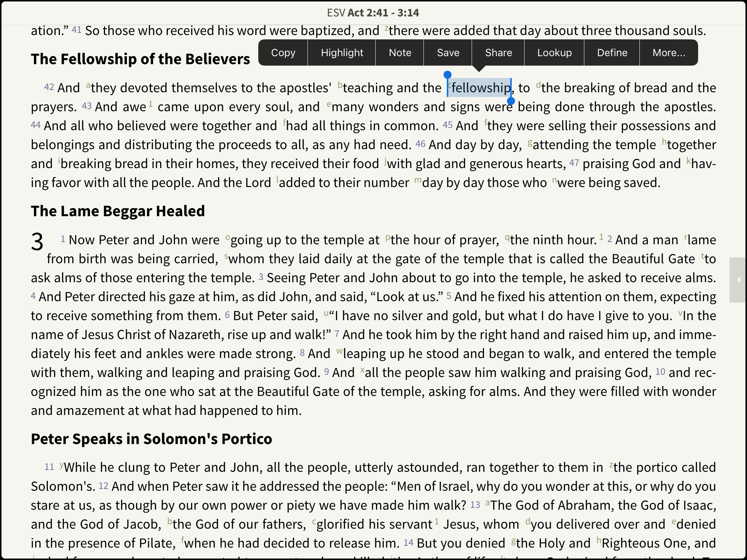Tap Save in the selection menu
747x560 pixels.
(448, 52)
